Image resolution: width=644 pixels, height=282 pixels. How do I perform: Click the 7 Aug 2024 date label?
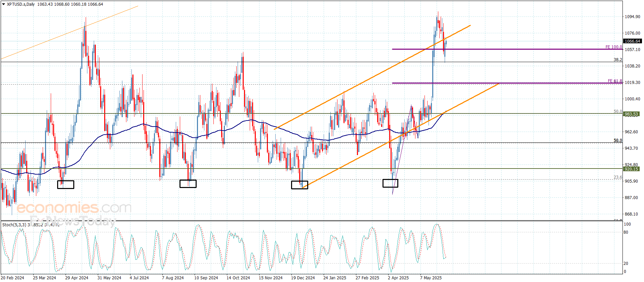[173, 278]
